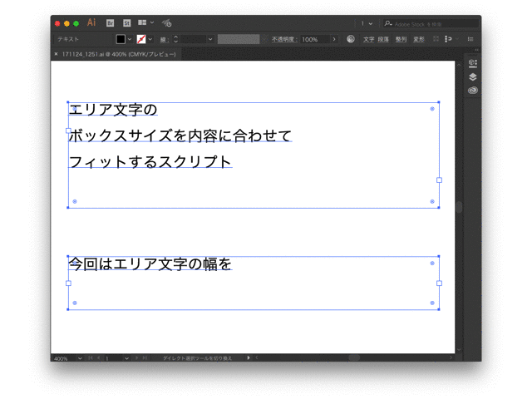This screenshot has width=532, height=399.
Task: Open the stroke weight dropdown
Action: click(x=210, y=39)
